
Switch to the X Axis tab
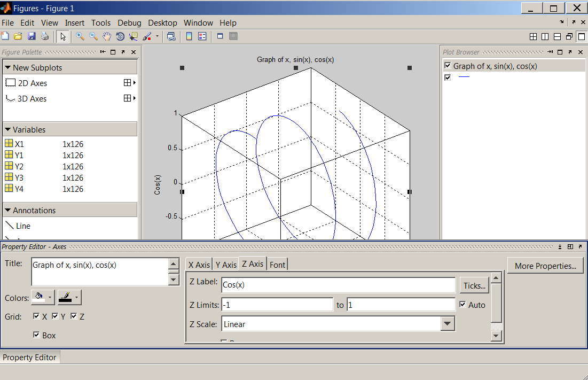point(199,265)
